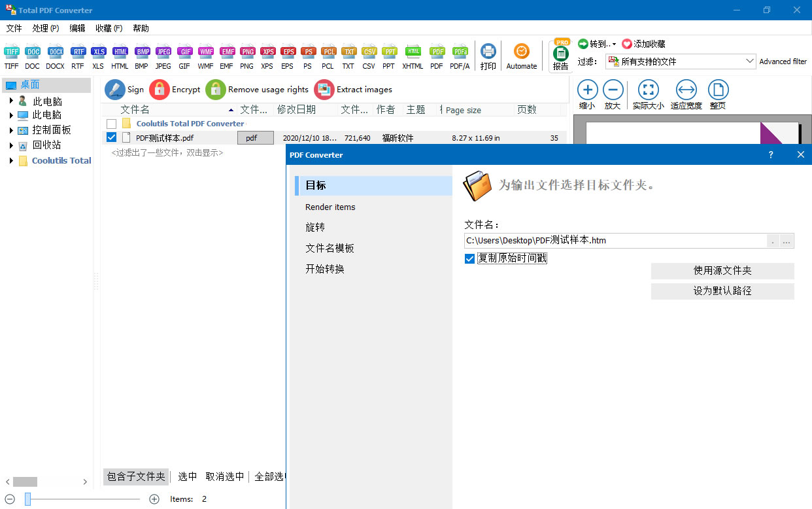Open the 帮助 menu
The width and height of the screenshot is (812, 509).
tap(141, 28)
